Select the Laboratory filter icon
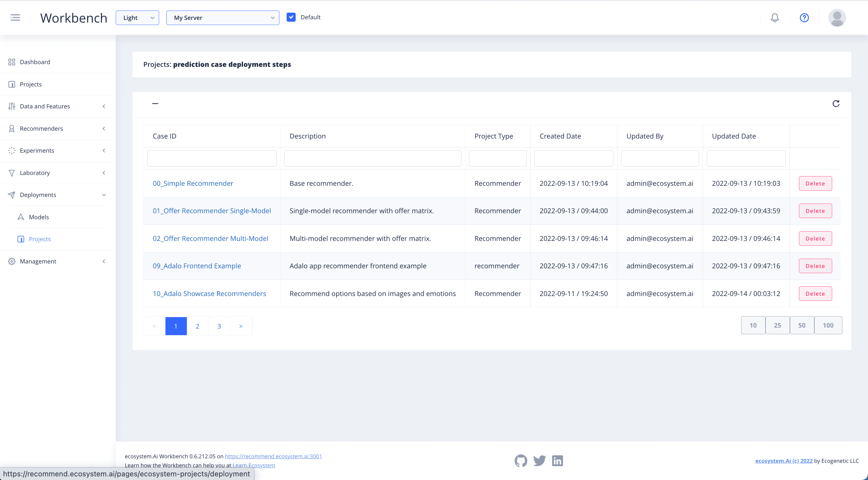The height and width of the screenshot is (480, 868). pos(11,173)
